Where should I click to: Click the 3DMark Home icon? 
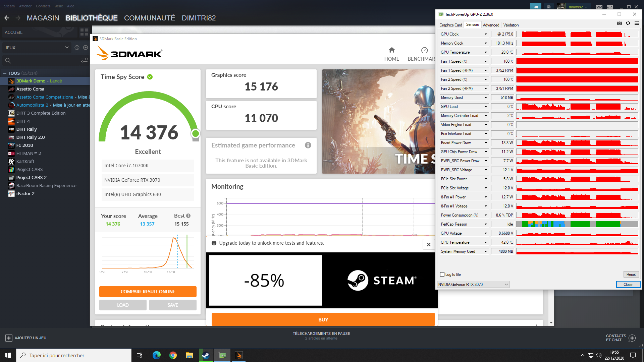point(391,50)
